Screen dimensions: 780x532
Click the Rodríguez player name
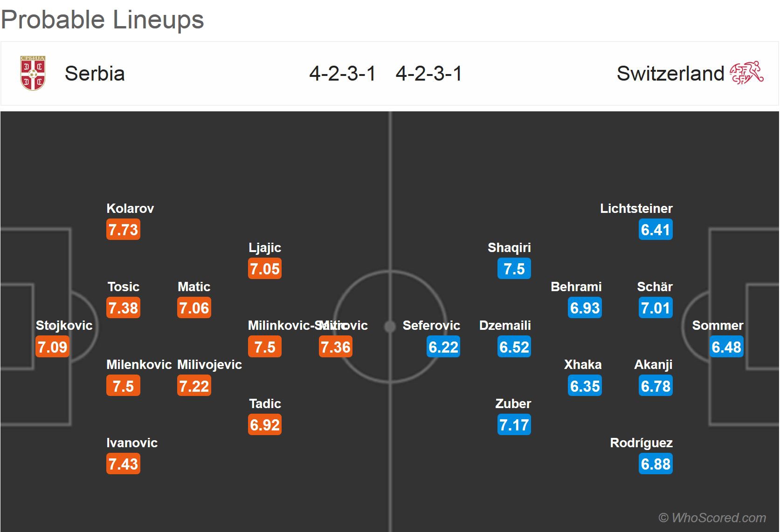click(641, 443)
